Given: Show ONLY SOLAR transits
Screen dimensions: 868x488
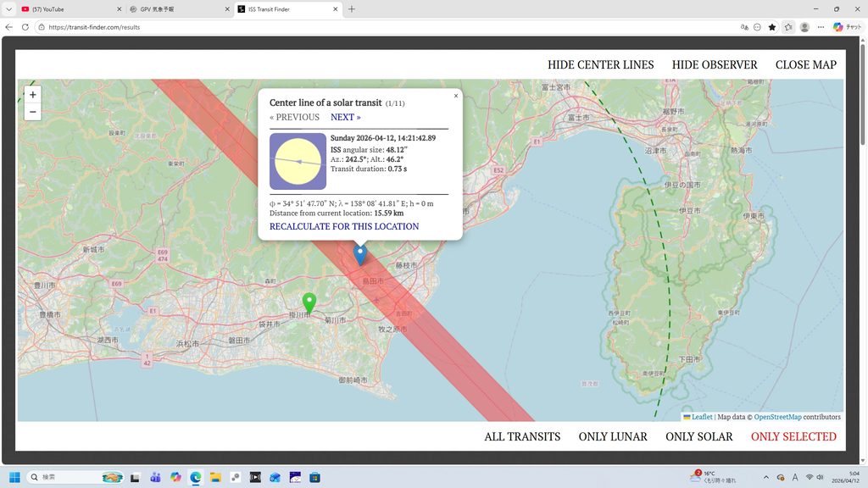Looking at the screenshot, I should pyautogui.click(x=699, y=436).
